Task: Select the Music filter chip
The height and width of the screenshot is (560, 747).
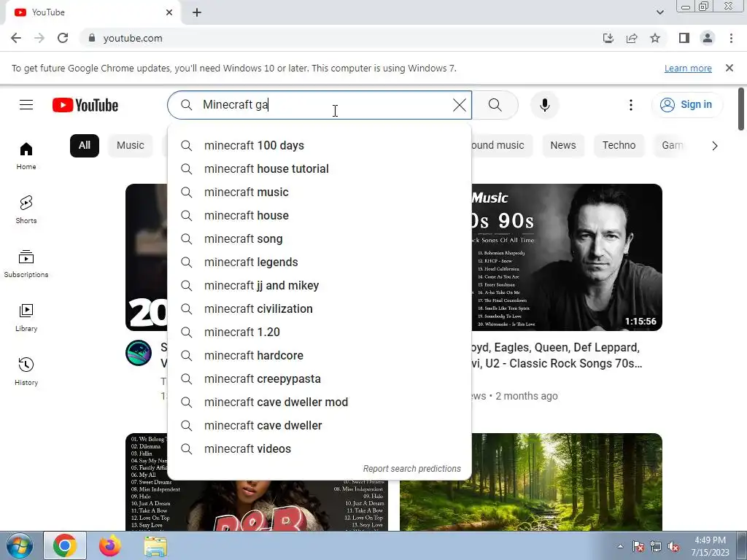Action: [130, 146]
